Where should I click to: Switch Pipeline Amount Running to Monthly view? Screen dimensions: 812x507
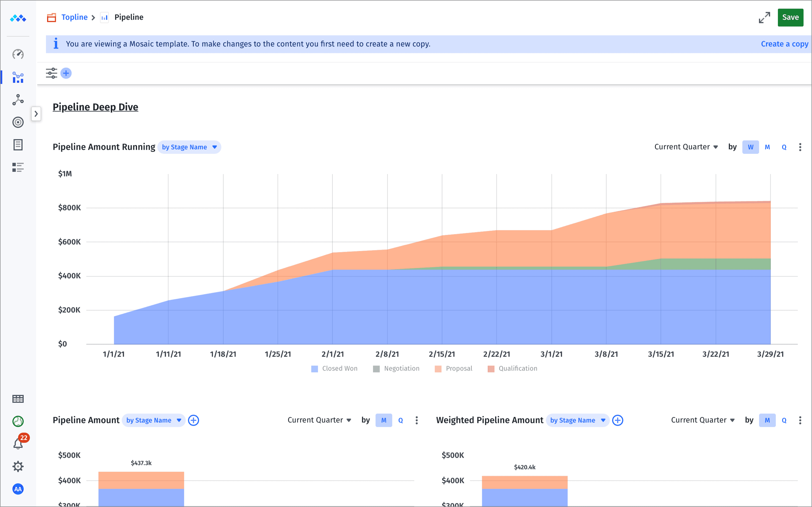767,147
